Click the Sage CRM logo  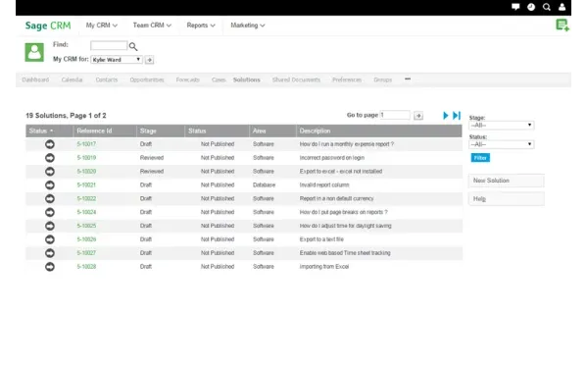pos(48,26)
